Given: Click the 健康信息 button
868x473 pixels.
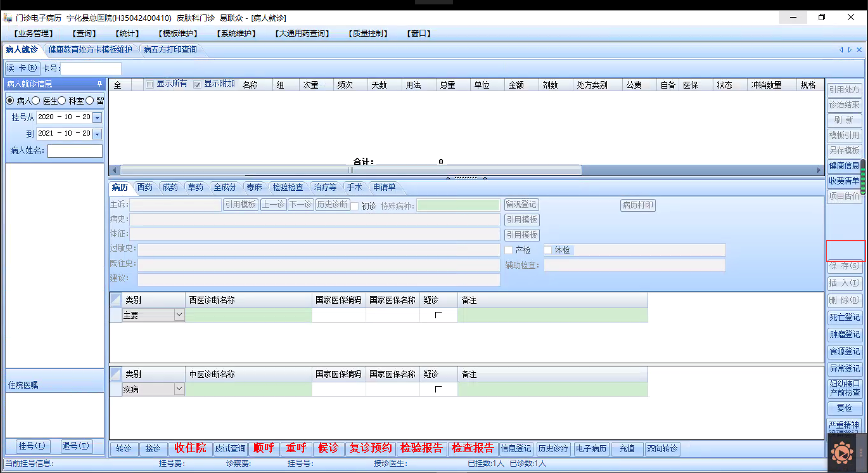Looking at the screenshot, I should (x=844, y=166).
